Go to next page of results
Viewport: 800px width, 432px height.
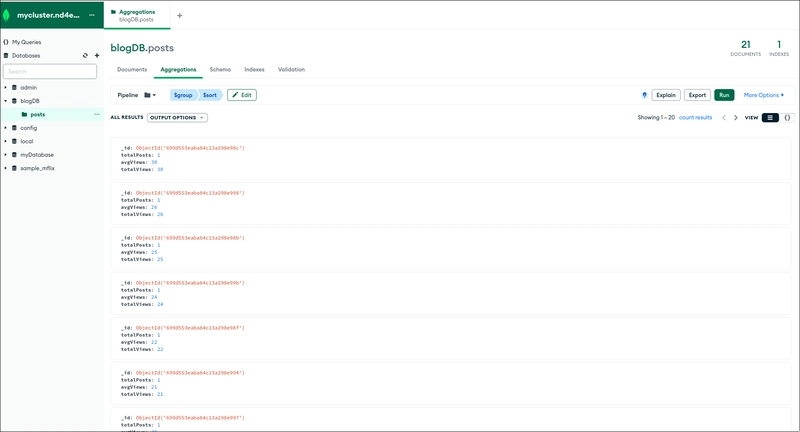click(x=736, y=118)
